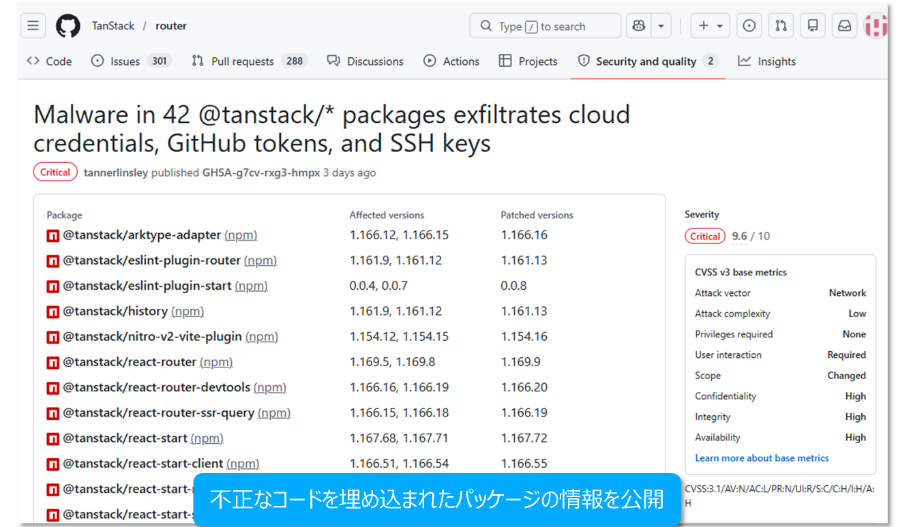
Task: Click the npm icon for react-router-ssr-query
Action: [52, 413]
